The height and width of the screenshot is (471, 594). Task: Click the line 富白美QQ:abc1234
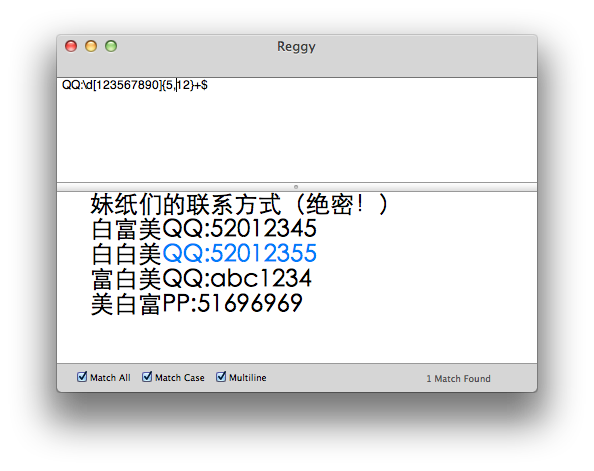(x=202, y=279)
